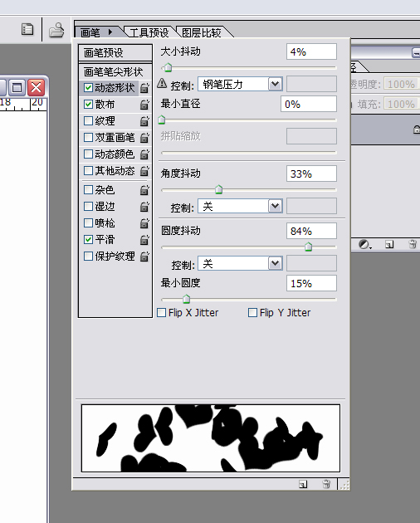Viewport: 420px width, 523px height.
Task: Click the lock icon beside 平滑
Action: coord(144,240)
